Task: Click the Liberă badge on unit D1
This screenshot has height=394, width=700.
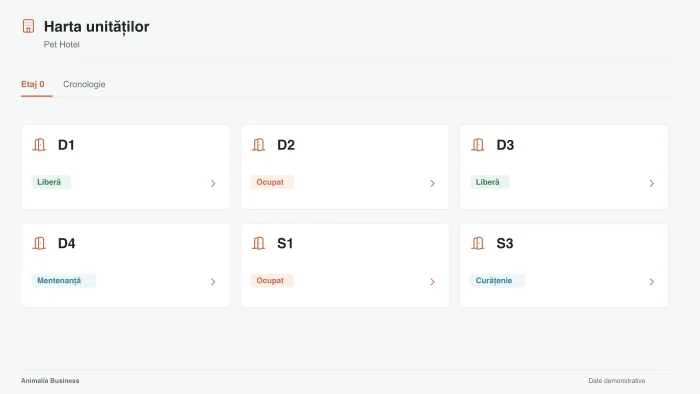Action: [x=51, y=182]
